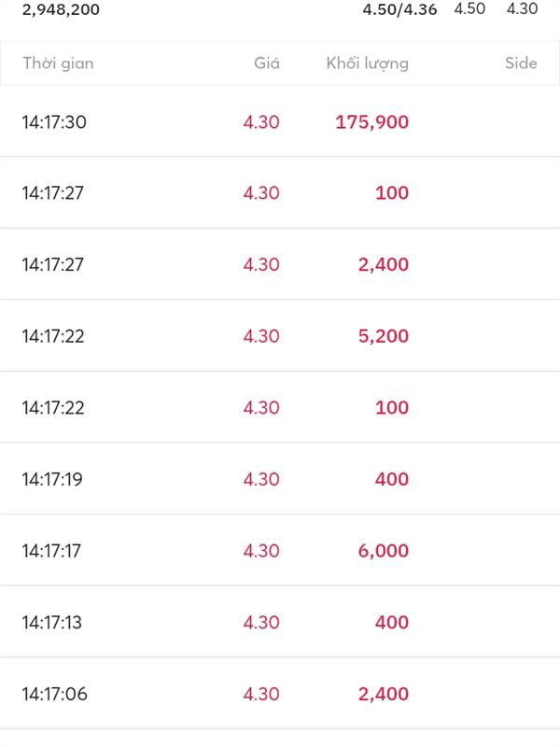Select the 14:17:27 row with volume 100
This screenshot has height=747, width=560.
(x=280, y=193)
